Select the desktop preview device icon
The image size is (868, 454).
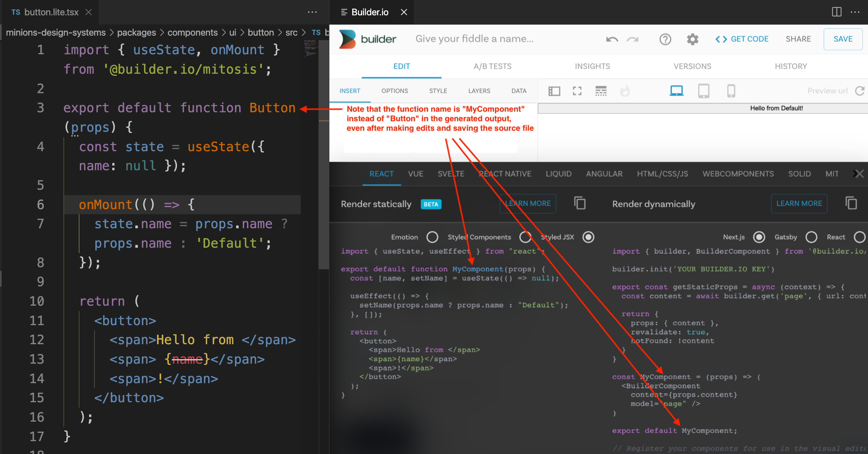tap(677, 90)
